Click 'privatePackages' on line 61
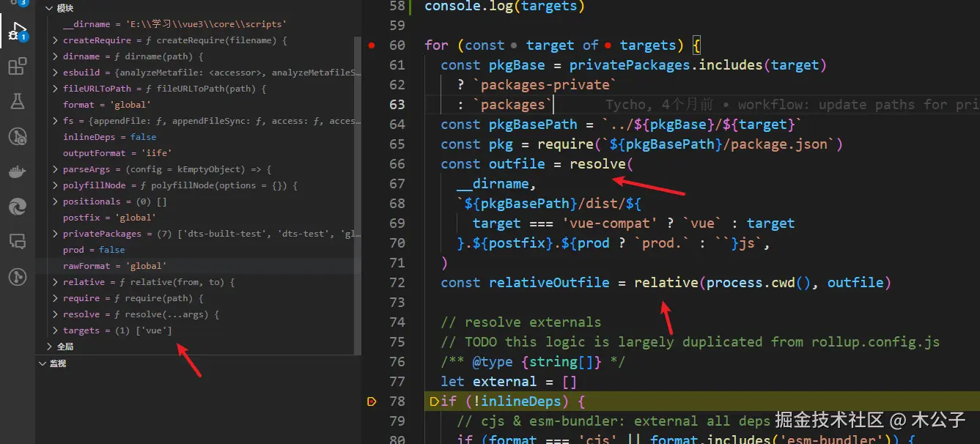The image size is (980, 444). pyautogui.click(x=630, y=65)
